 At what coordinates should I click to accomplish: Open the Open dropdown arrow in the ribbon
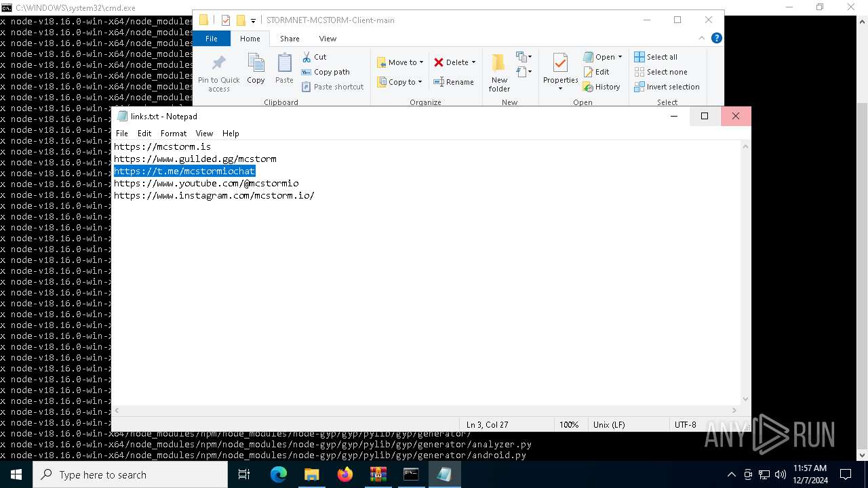pyautogui.click(x=620, y=57)
